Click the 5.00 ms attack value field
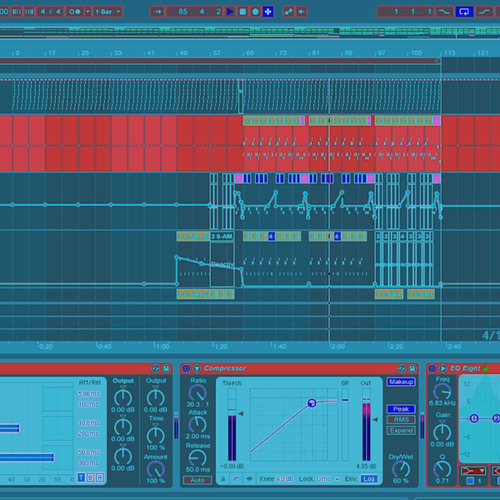Image resolution: width=500 pixels, height=500 pixels. click(89, 394)
